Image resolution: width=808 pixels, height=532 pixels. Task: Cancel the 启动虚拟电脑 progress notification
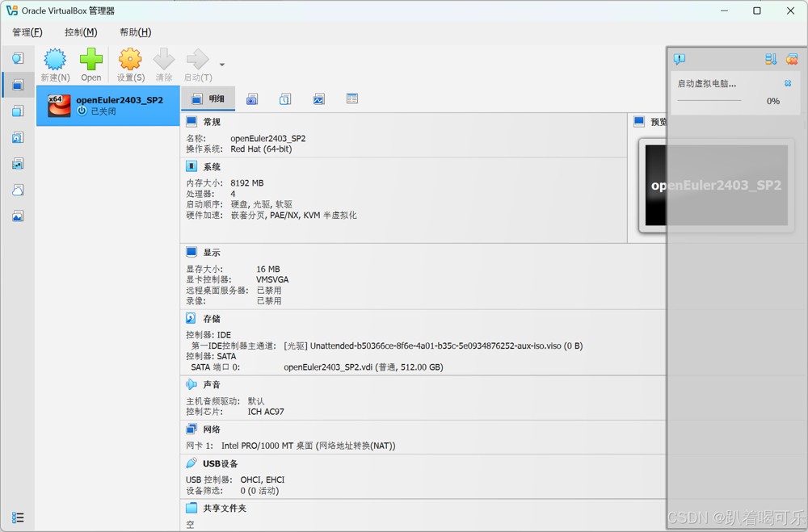click(x=788, y=83)
